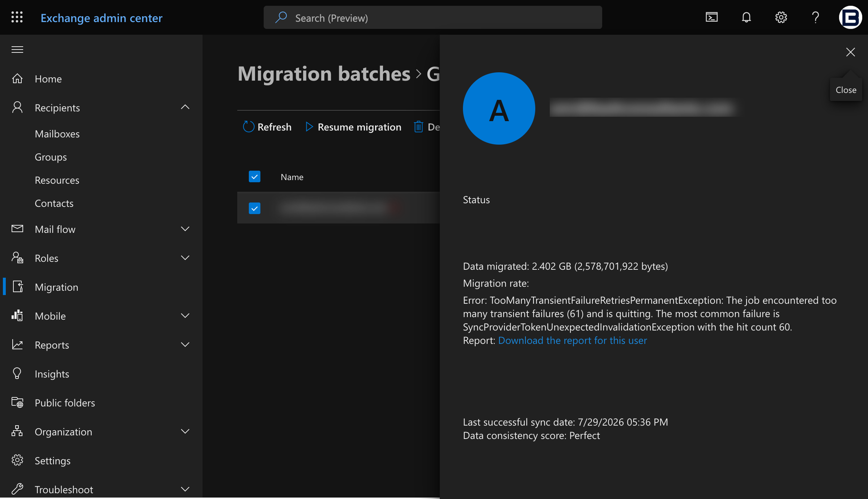
Task: Open the Public folders navigation item
Action: [x=65, y=403]
